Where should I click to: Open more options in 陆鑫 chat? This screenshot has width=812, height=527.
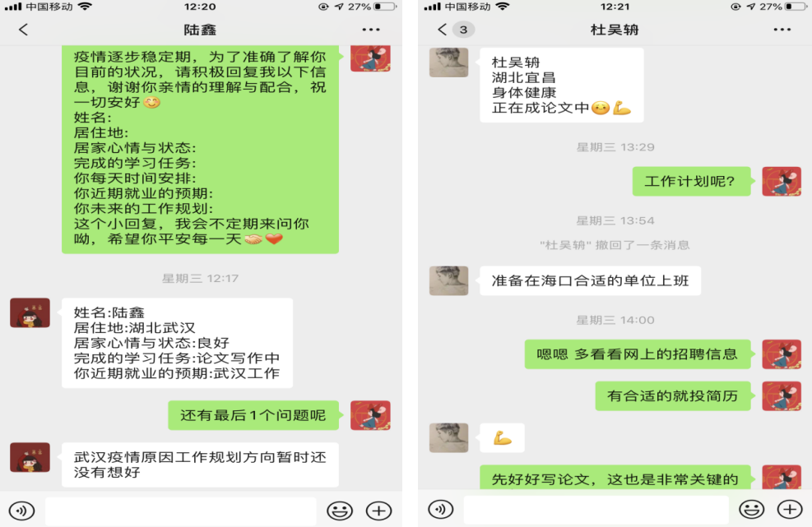point(371,30)
